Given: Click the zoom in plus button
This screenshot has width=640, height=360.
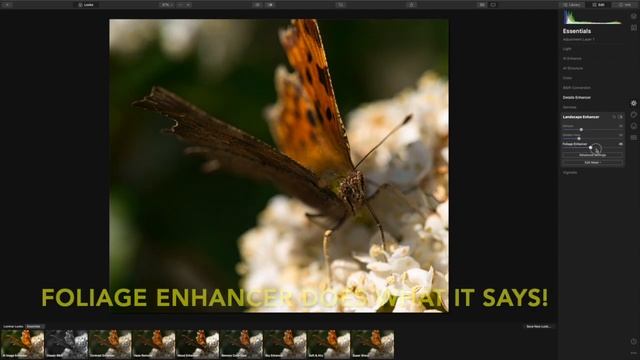Looking at the screenshot, I should click(188, 5).
